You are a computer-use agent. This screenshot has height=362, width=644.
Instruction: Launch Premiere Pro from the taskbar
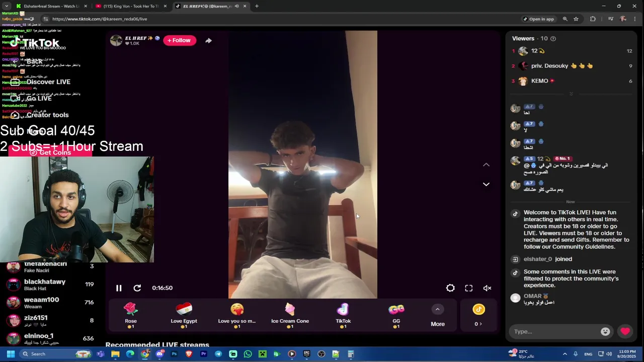(203, 354)
